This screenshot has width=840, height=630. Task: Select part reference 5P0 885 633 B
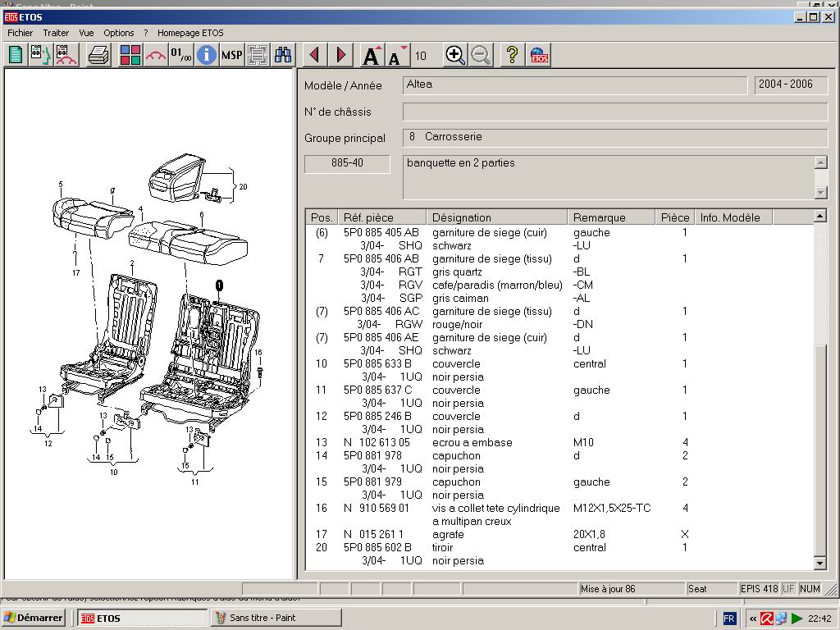pos(377,363)
